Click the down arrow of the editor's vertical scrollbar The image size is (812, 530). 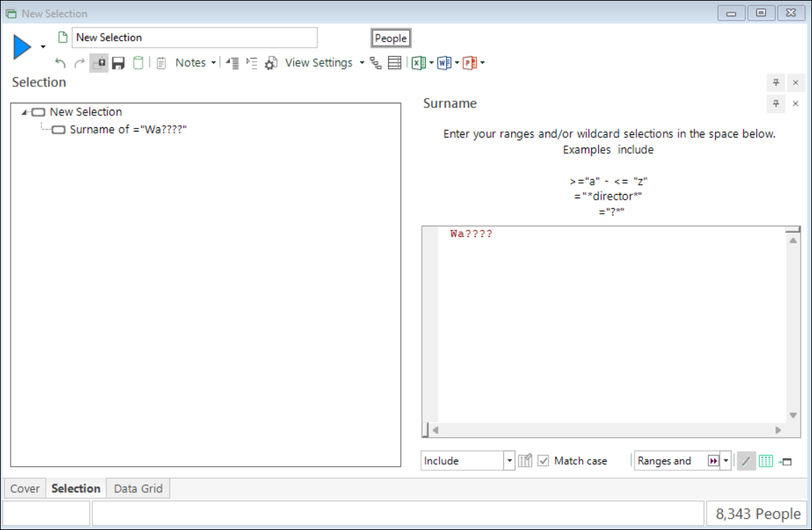click(793, 415)
